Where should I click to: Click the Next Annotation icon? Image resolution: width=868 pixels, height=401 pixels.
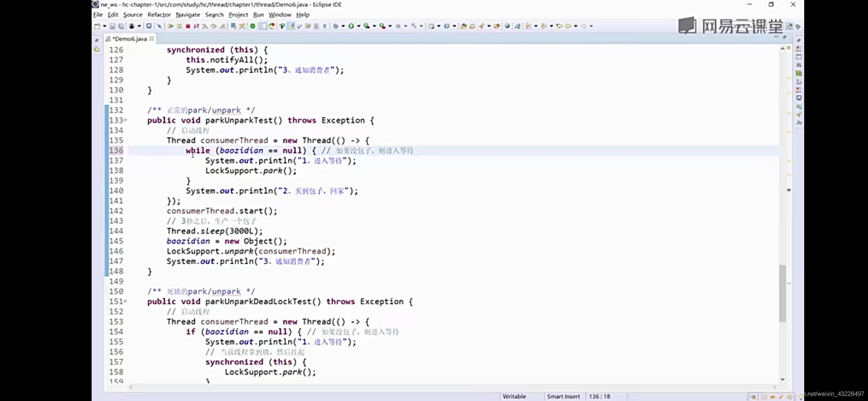(527, 26)
